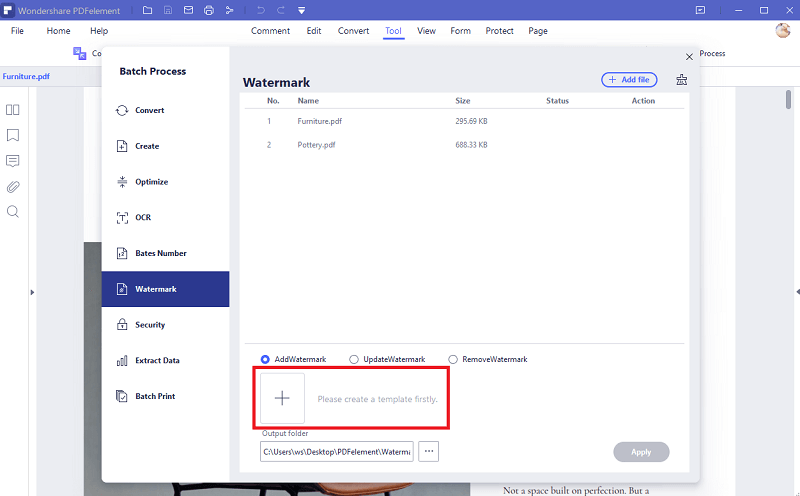Viewport: 800px width, 496px height.
Task: Click the Status column header
Action: pyautogui.click(x=557, y=101)
